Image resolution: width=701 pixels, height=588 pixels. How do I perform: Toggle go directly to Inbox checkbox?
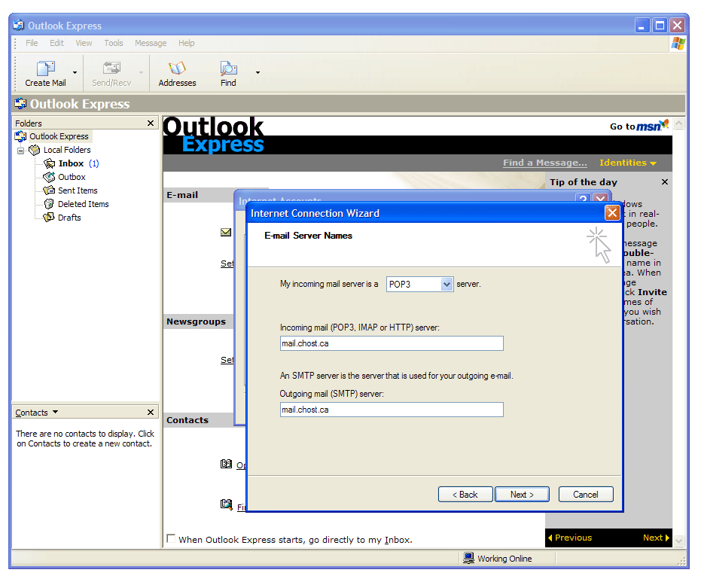[171, 538]
